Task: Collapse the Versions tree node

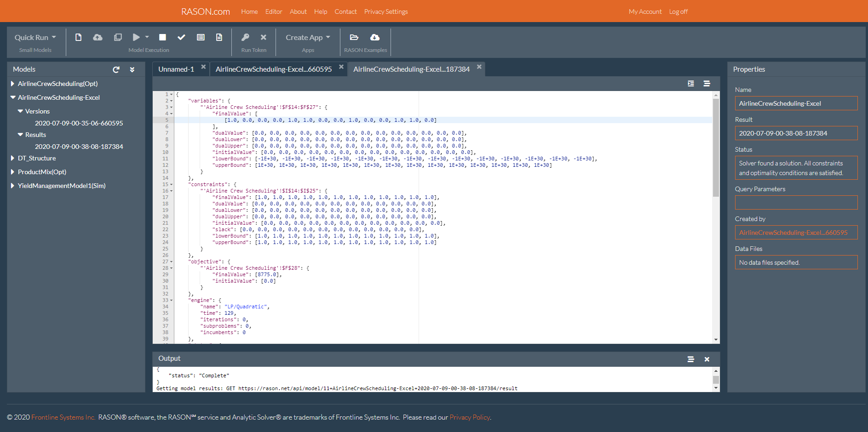Action: tap(20, 111)
